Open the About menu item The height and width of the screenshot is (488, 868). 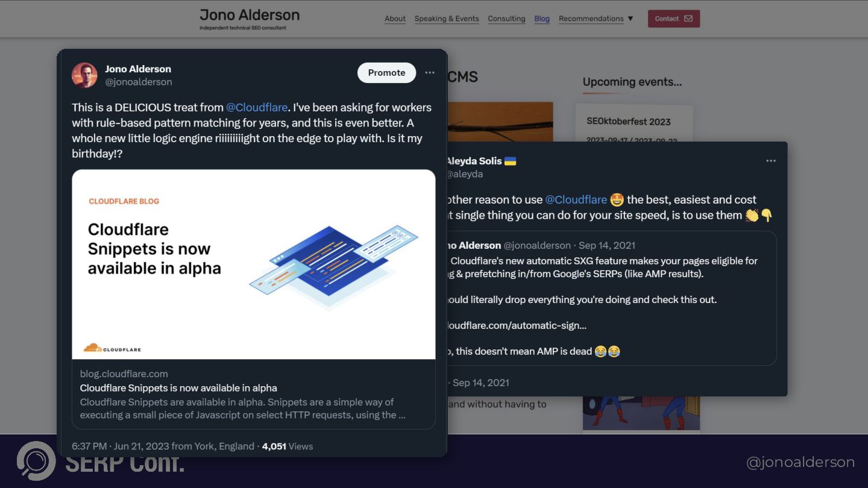[x=395, y=19]
